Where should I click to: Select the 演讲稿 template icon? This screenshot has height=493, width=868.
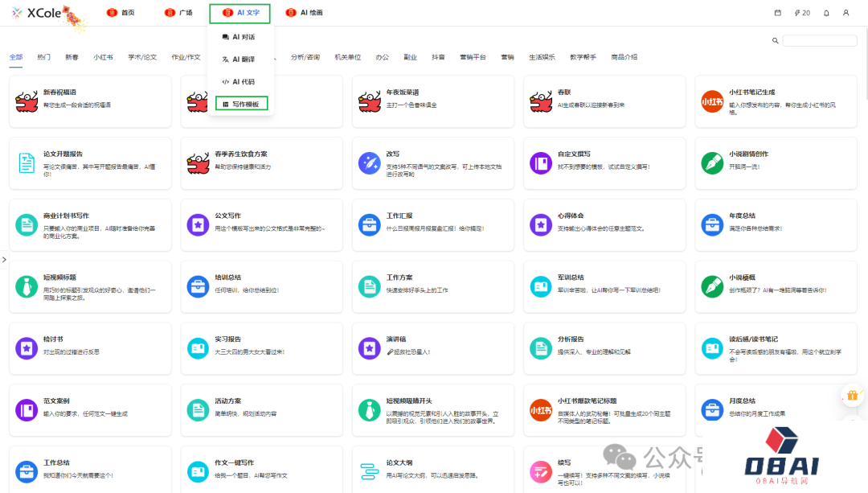pyautogui.click(x=369, y=347)
